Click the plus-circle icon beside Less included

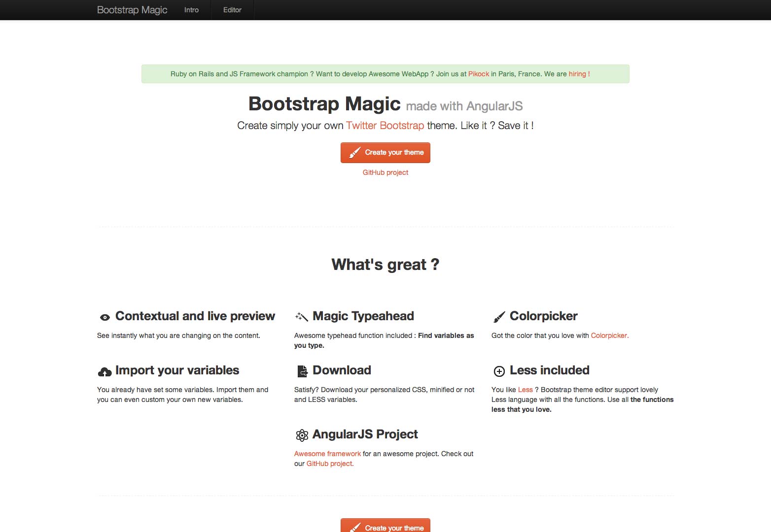[x=499, y=371]
